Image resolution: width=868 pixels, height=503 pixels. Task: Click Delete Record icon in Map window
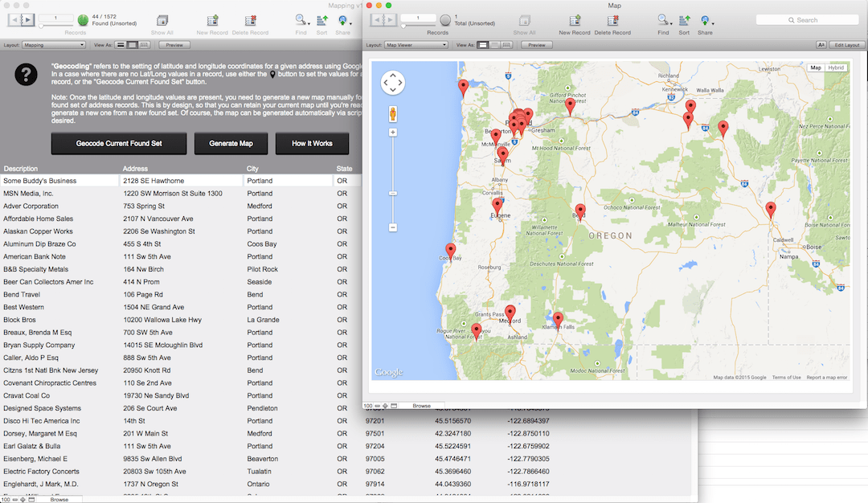[x=612, y=20]
